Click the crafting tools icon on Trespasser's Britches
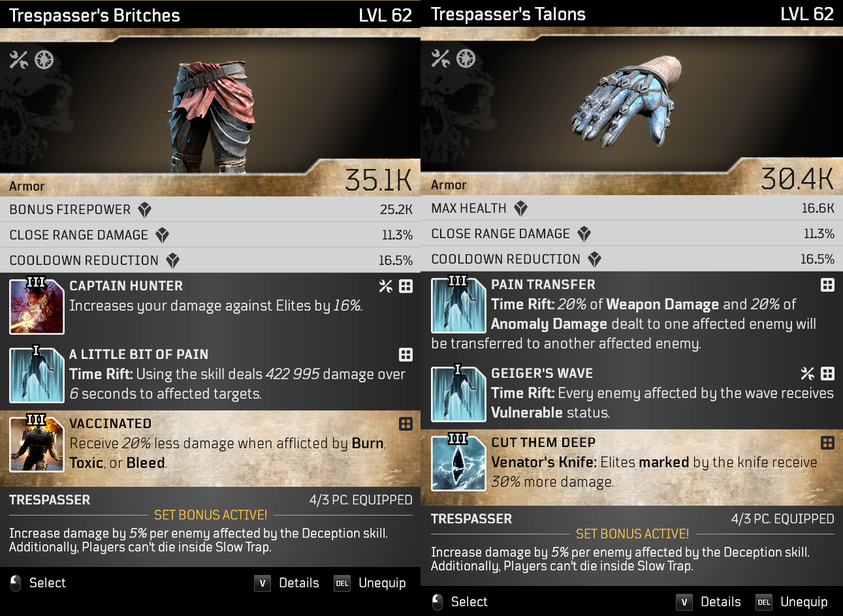 pyautogui.click(x=19, y=60)
